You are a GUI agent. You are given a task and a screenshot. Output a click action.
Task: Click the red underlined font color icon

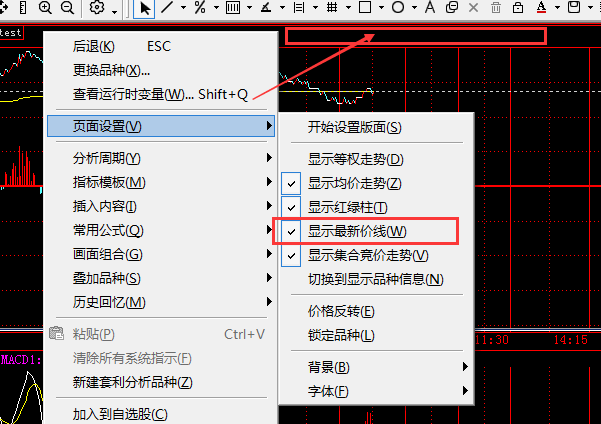541,7
